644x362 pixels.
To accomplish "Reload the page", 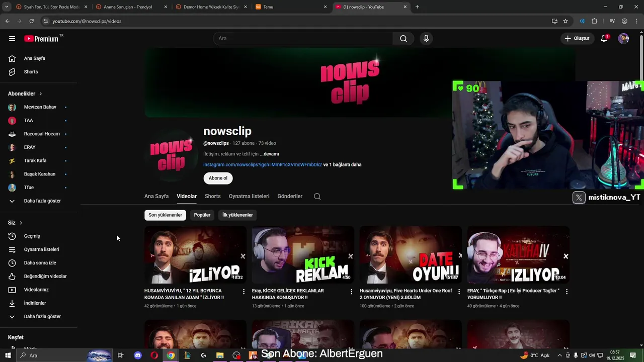I will pyautogui.click(x=31, y=21).
